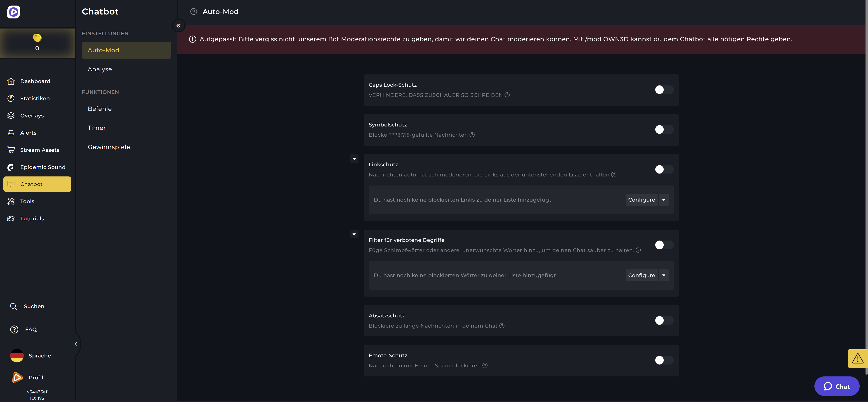Click the coin balance counter
Image resolution: width=868 pixels, height=402 pixels.
(37, 43)
